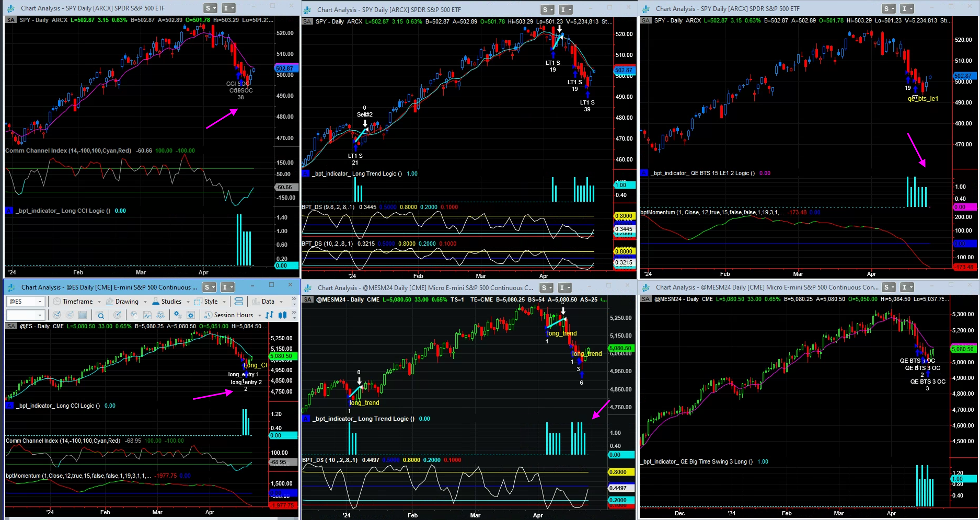Click the app icon in MESM24 Big Time Swing title bar

(646, 287)
